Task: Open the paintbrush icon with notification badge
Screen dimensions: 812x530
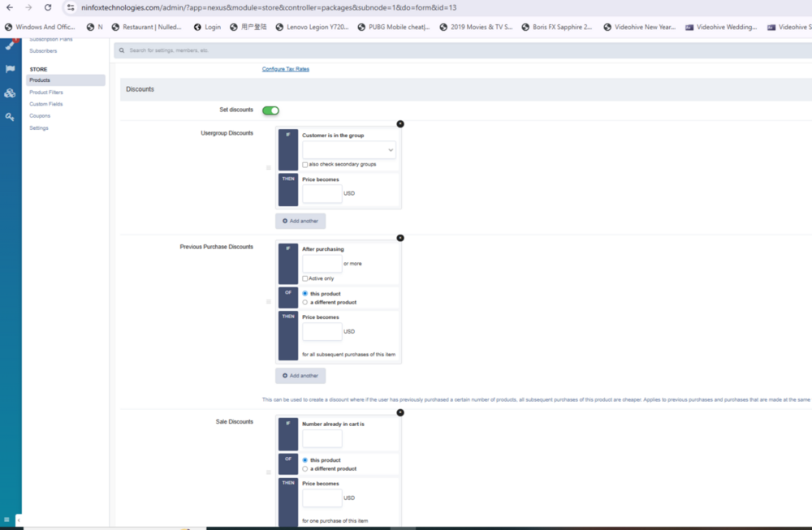Action: click(10, 45)
